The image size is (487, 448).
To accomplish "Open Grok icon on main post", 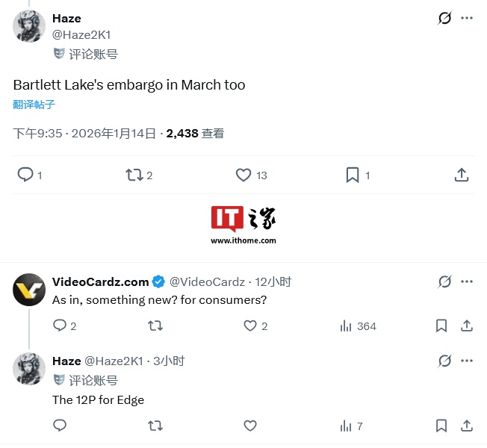I will (444, 18).
